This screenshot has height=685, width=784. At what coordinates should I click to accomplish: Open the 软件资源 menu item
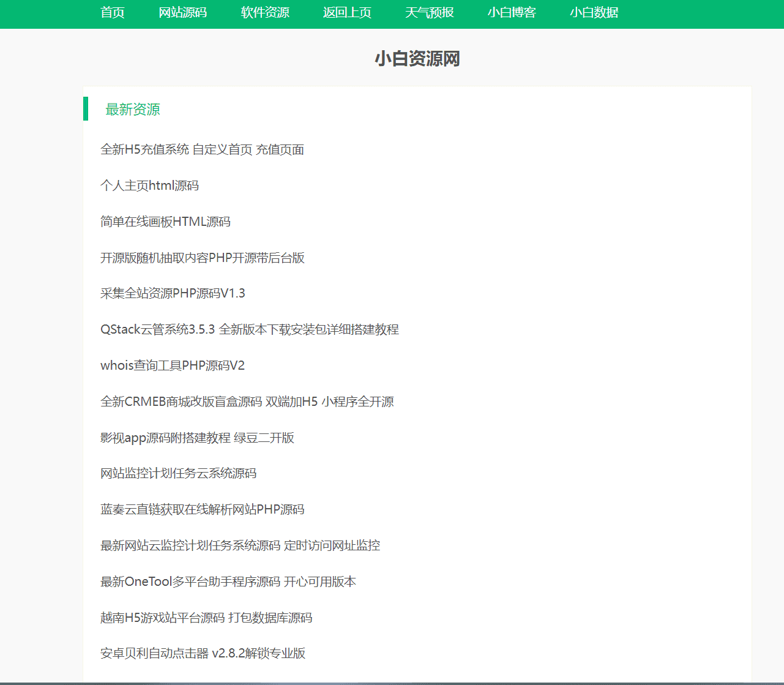(265, 12)
